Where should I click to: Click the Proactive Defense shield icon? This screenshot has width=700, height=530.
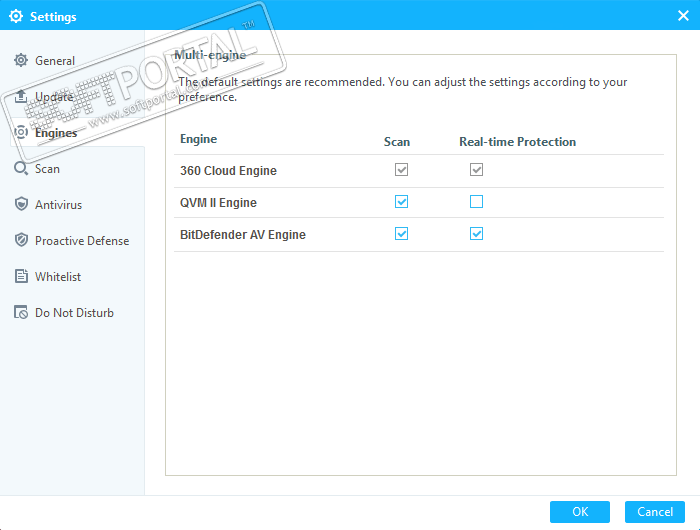click(21, 240)
